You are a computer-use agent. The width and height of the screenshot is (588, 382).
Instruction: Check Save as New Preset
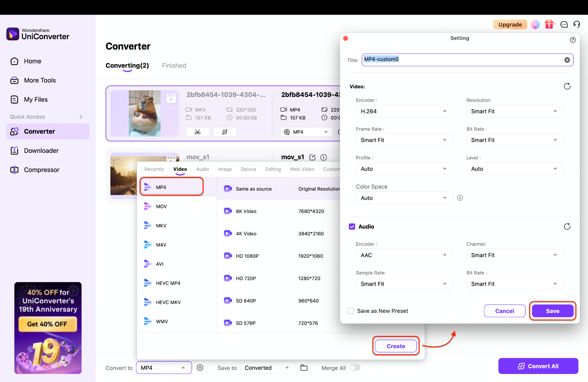point(351,311)
